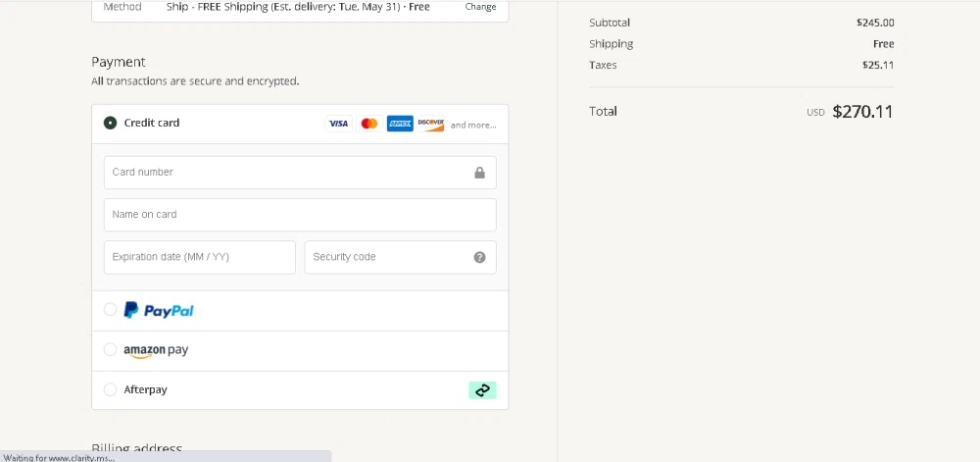Click the Name on card field
This screenshot has height=462, width=980.
(x=300, y=215)
